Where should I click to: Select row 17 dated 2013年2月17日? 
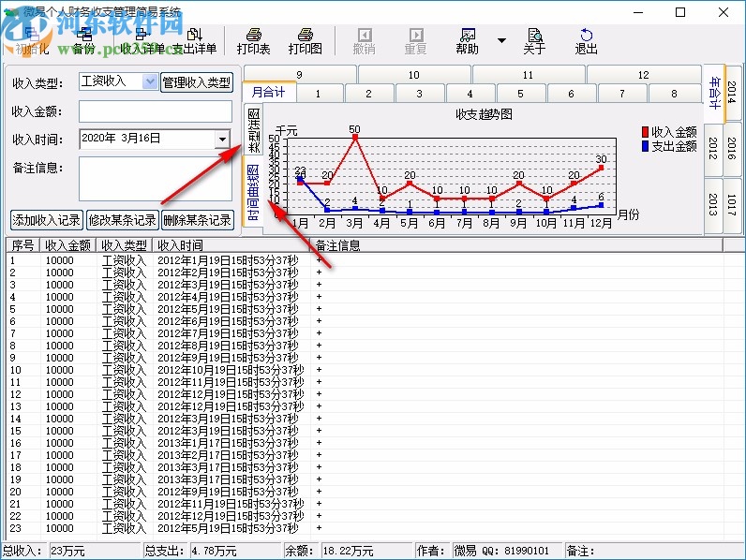366,455
